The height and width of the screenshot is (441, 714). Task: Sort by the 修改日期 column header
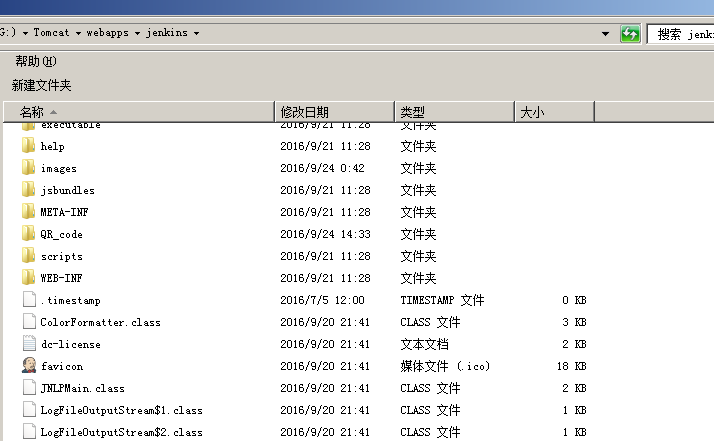pos(335,112)
